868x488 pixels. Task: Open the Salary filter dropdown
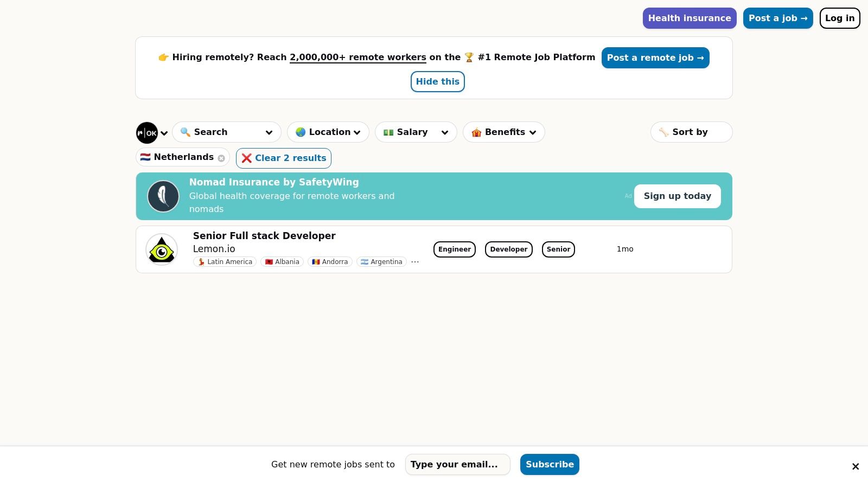pyautogui.click(x=416, y=132)
